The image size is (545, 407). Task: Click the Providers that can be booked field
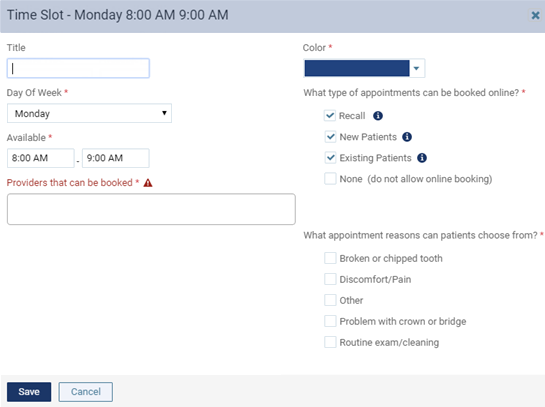point(151,209)
